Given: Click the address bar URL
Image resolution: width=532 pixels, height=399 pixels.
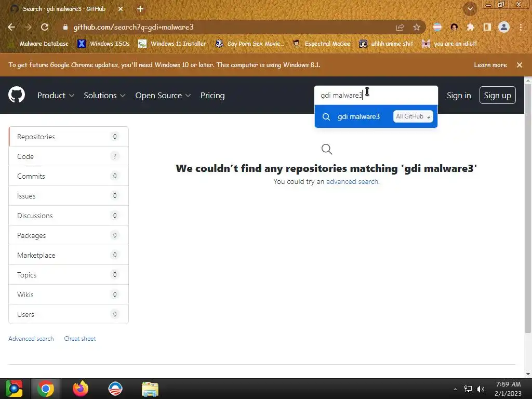Looking at the screenshot, I should click(x=134, y=27).
